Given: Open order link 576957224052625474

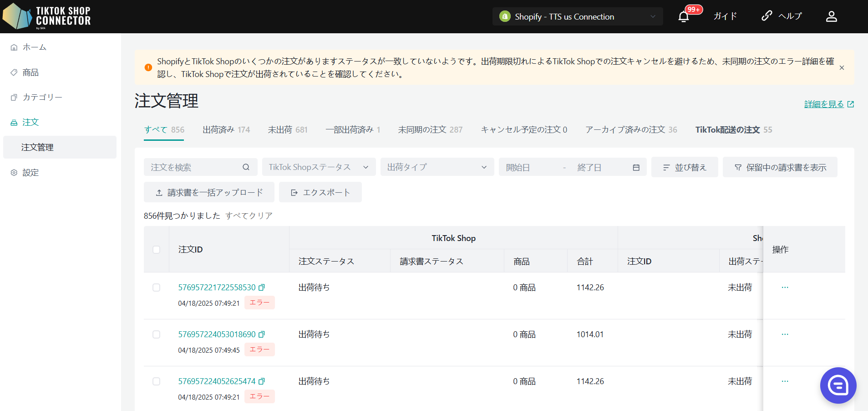Looking at the screenshot, I should coord(217,381).
